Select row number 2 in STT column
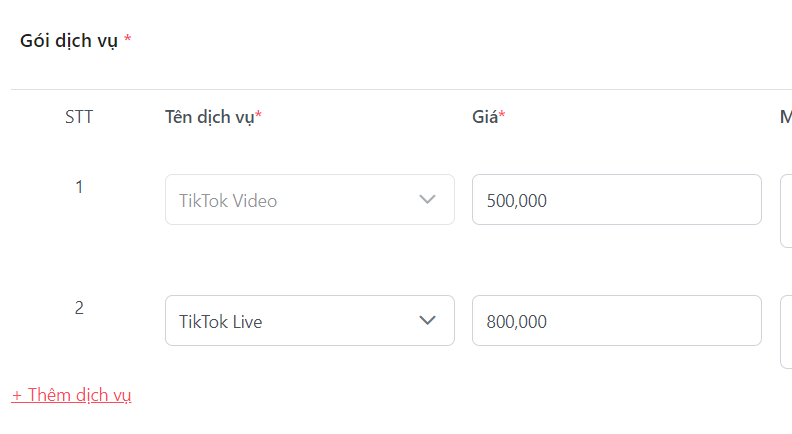The image size is (792, 434). (79, 308)
